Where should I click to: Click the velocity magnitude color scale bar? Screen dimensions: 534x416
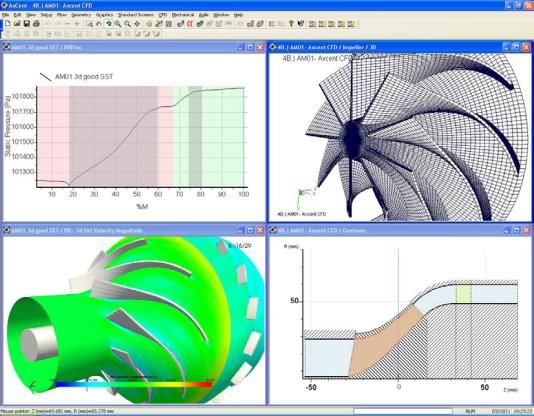tap(134, 384)
